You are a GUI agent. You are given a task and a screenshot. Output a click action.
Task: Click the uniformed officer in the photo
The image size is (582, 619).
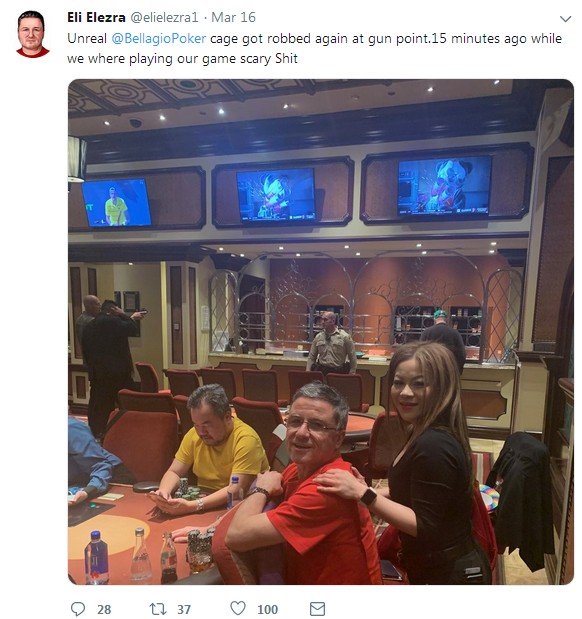pos(332,343)
